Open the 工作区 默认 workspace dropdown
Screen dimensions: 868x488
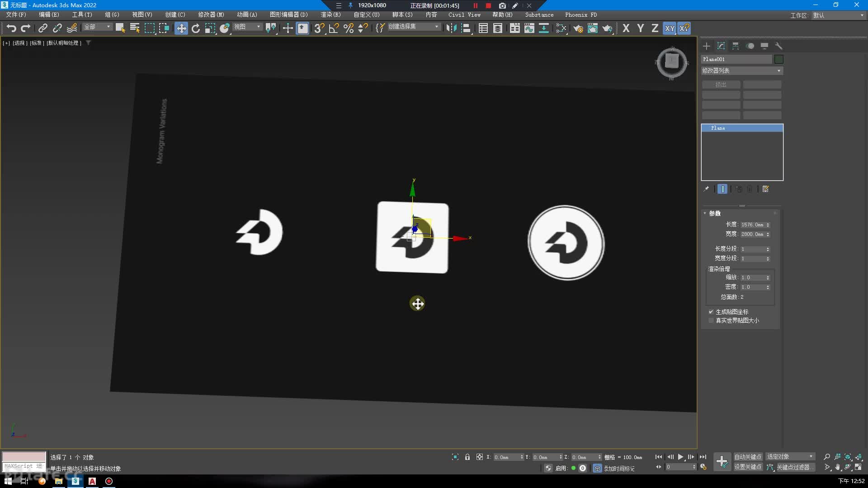pos(838,15)
